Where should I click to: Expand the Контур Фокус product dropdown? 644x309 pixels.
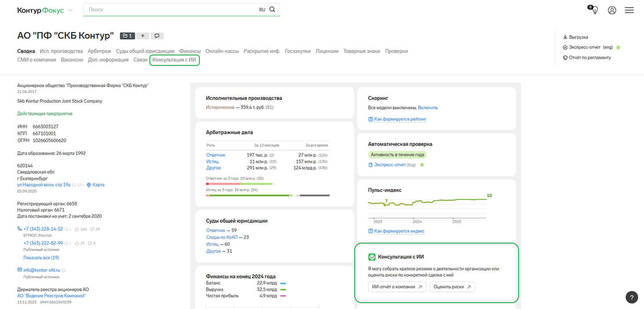(x=70, y=10)
